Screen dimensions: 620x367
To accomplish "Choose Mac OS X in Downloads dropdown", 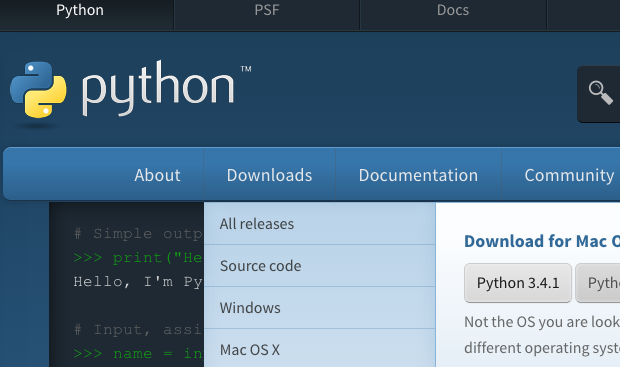I will 319,348.
